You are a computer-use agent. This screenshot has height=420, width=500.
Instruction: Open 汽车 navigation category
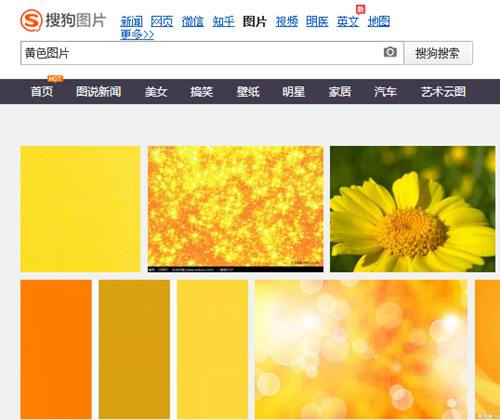tap(385, 91)
